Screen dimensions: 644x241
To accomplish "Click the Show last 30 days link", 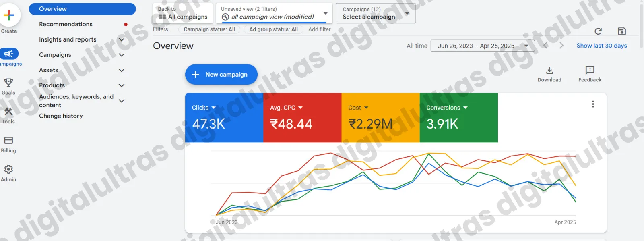I will pos(601,46).
